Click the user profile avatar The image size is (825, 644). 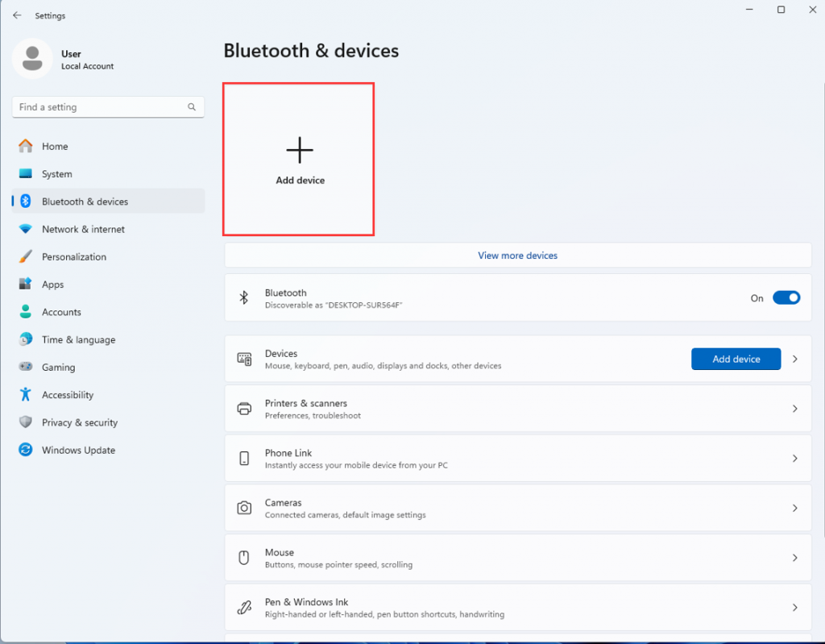[x=32, y=59]
